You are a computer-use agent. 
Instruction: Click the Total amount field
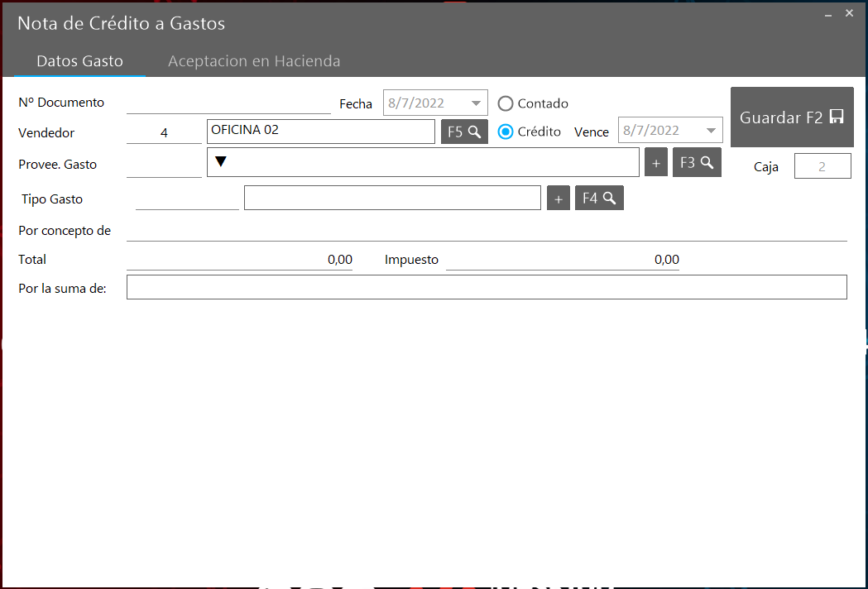coord(240,260)
